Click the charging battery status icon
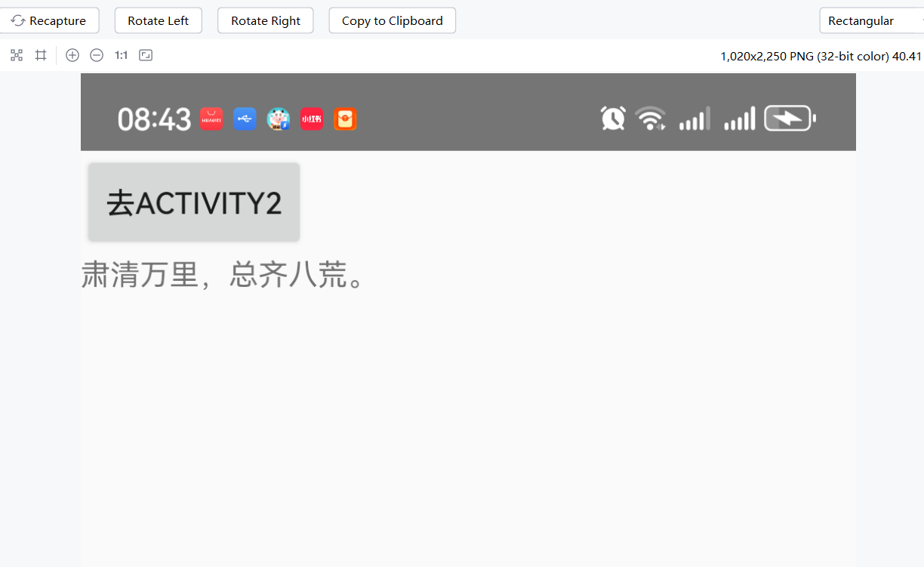 point(790,119)
